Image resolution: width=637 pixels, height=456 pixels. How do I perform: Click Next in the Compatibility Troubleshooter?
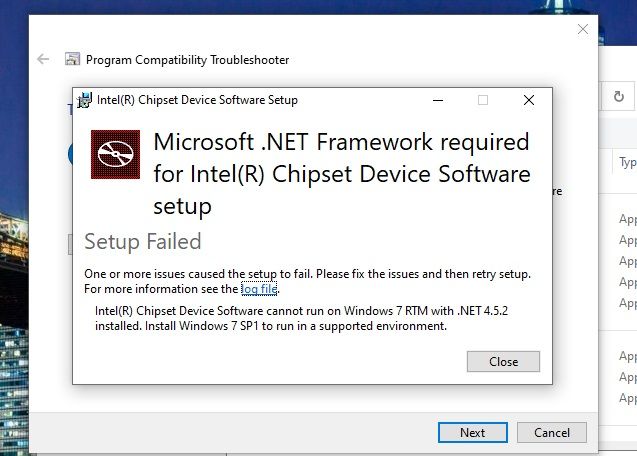click(472, 432)
